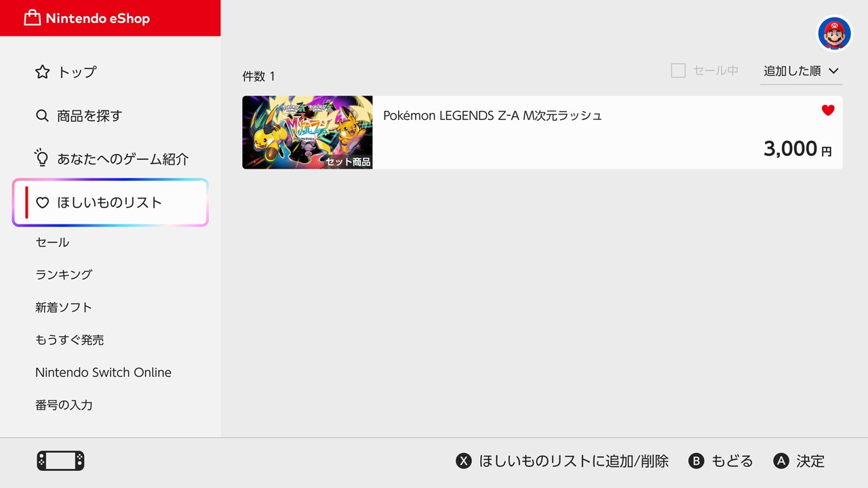Screen dimensions: 868x488
Task: Click the magnifying glass search icon
Action: pos(42,116)
